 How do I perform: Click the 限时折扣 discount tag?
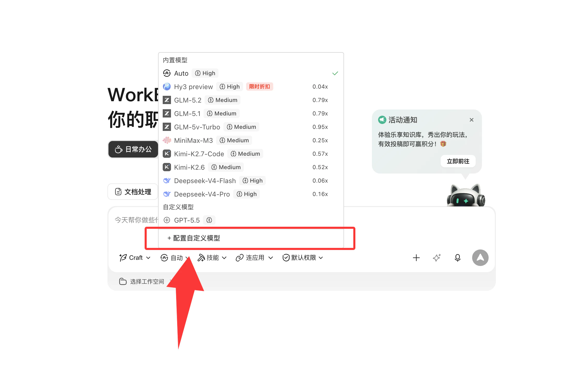coord(260,87)
